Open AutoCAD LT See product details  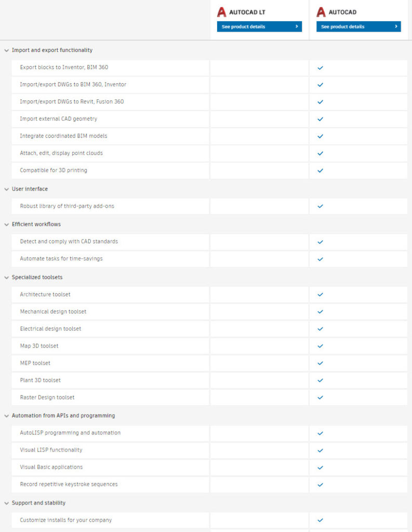tap(259, 26)
